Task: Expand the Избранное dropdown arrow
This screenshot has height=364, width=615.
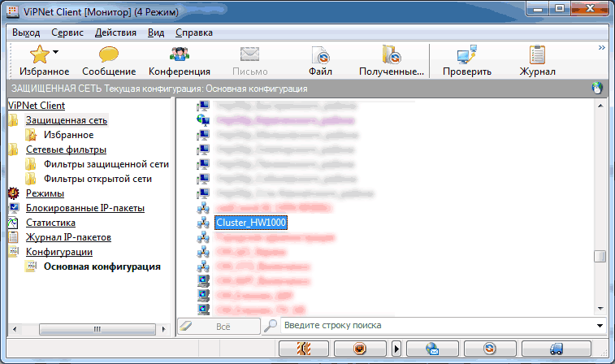Action: pyautogui.click(x=56, y=52)
